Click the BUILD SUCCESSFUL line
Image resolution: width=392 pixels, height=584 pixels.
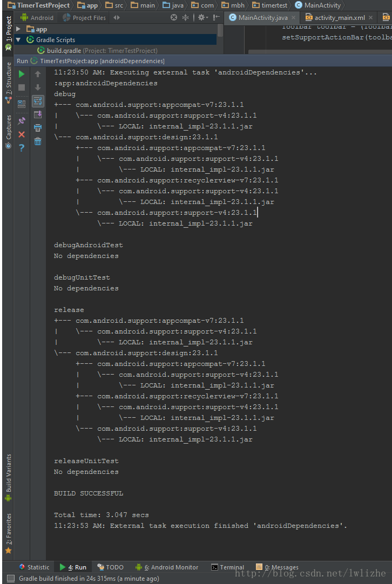[89, 493]
